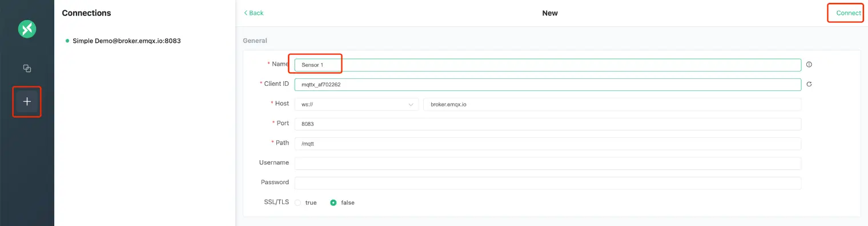Click the Connect button
This screenshot has height=226, width=868.
click(848, 13)
